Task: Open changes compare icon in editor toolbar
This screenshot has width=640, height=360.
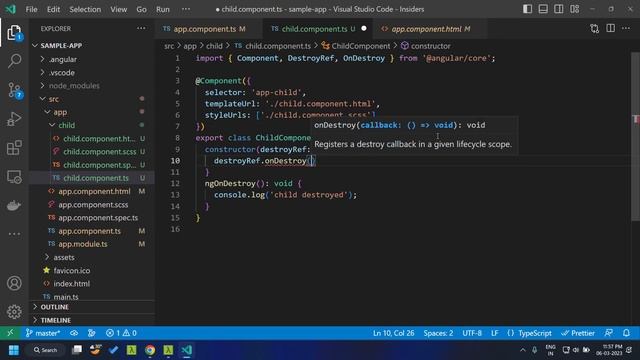Action: (594, 29)
